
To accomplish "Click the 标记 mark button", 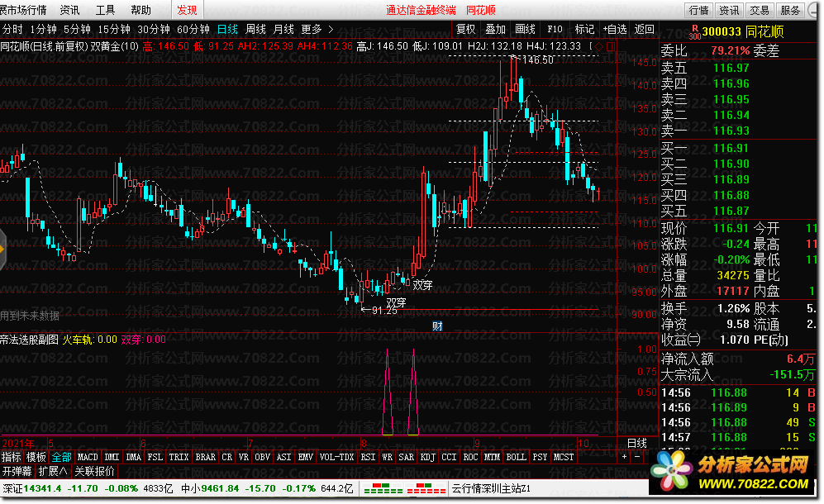I will click(x=584, y=30).
